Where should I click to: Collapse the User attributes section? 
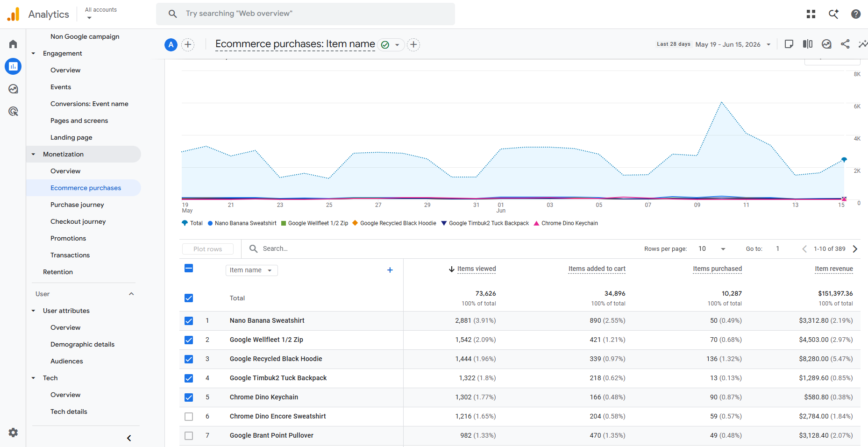33,311
